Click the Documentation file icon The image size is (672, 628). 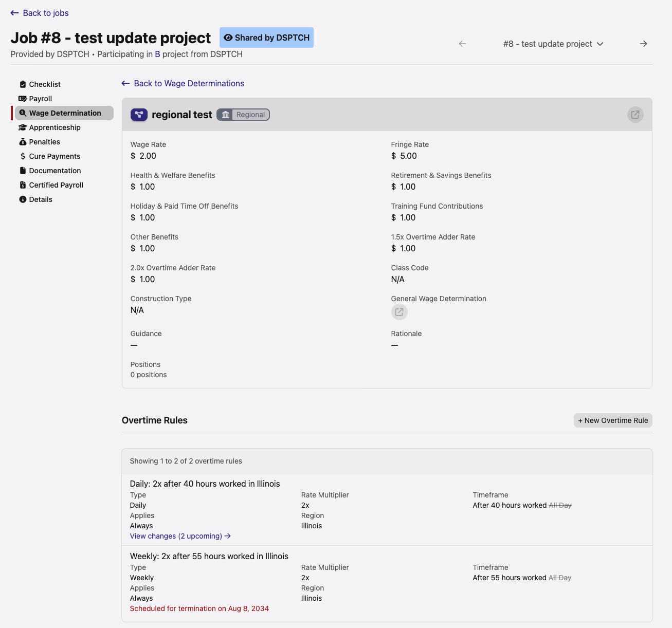pyautogui.click(x=23, y=171)
